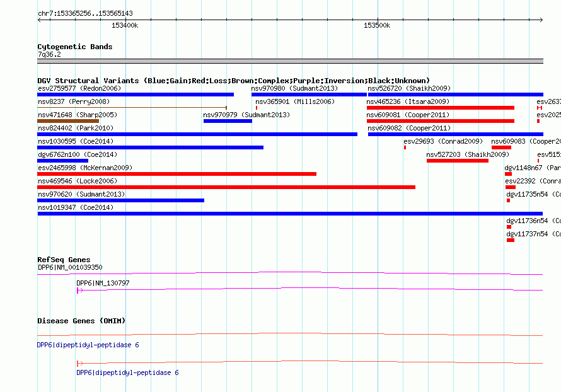Click the esv2759577 (Redon2006) variant label
Image resolution: width=561 pixels, height=392 pixels.
click(79, 88)
